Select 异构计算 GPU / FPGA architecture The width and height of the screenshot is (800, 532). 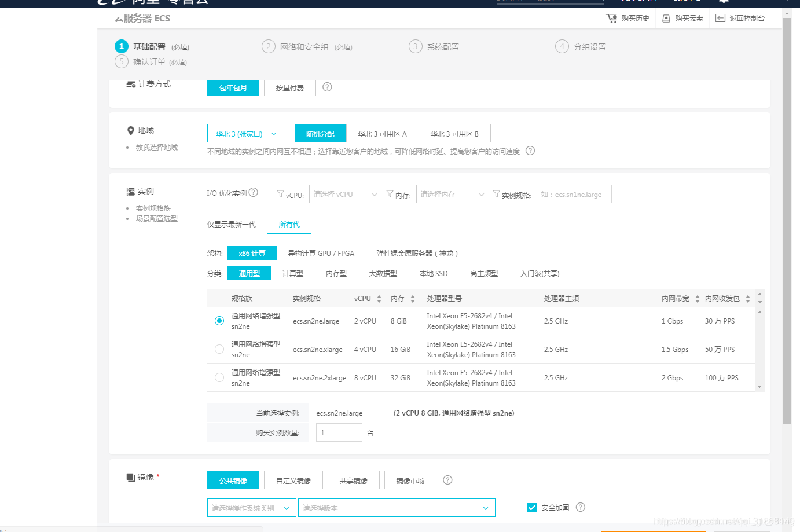[321, 253]
